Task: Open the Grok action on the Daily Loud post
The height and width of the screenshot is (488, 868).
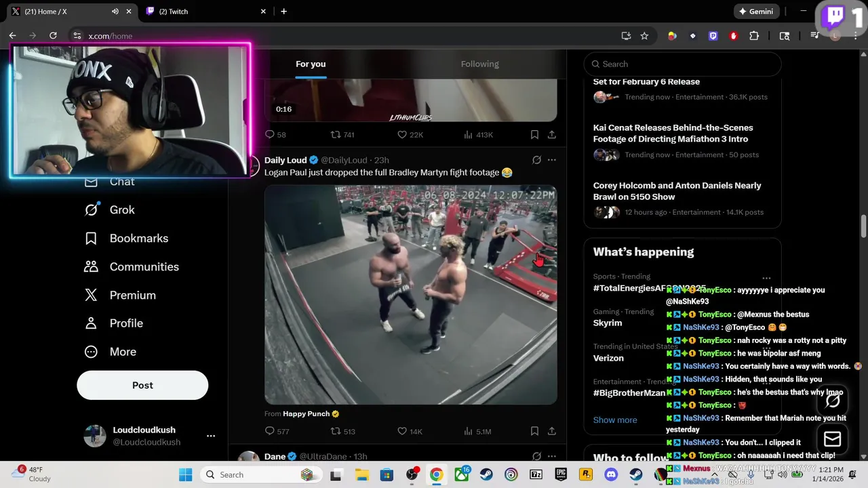Action: [536, 160]
